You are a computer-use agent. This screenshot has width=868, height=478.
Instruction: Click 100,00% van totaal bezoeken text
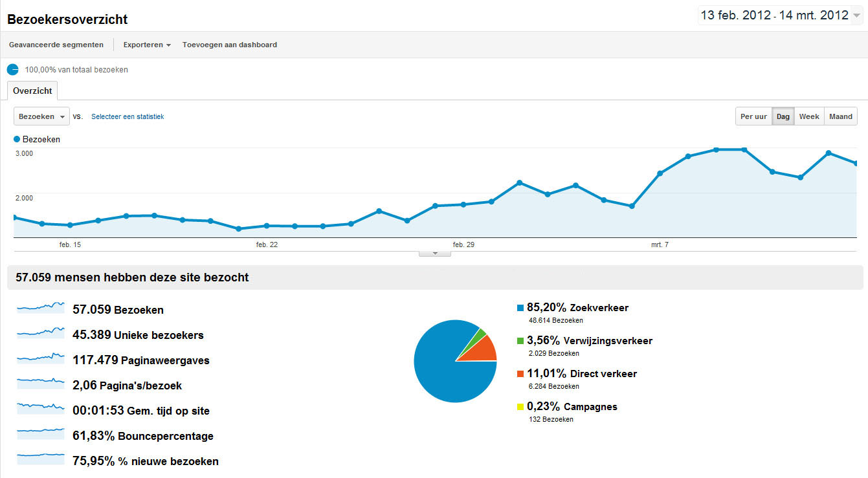(x=76, y=69)
